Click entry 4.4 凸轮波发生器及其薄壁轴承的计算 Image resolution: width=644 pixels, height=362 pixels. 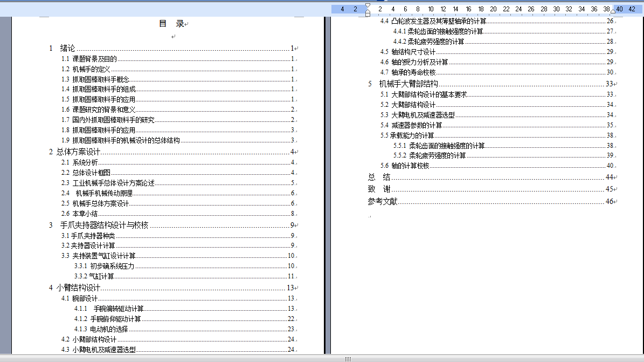[497, 21]
